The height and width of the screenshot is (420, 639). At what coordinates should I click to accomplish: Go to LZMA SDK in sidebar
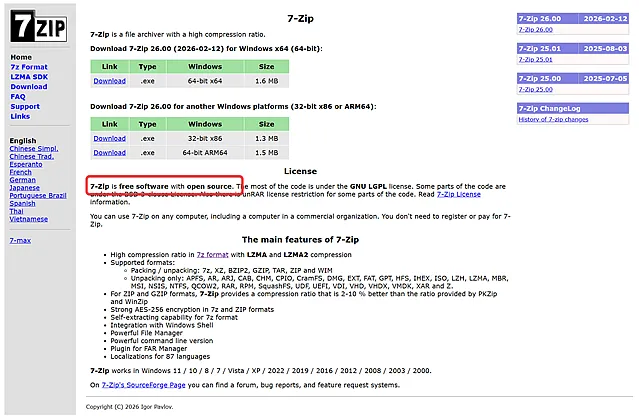click(x=29, y=77)
